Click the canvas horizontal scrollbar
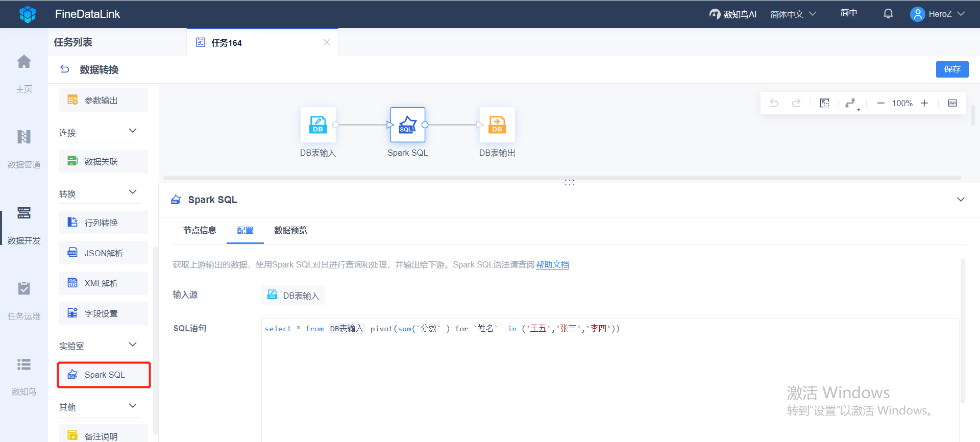Image resolution: width=980 pixels, height=442 pixels. pyautogui.click(x=562, y=178)
